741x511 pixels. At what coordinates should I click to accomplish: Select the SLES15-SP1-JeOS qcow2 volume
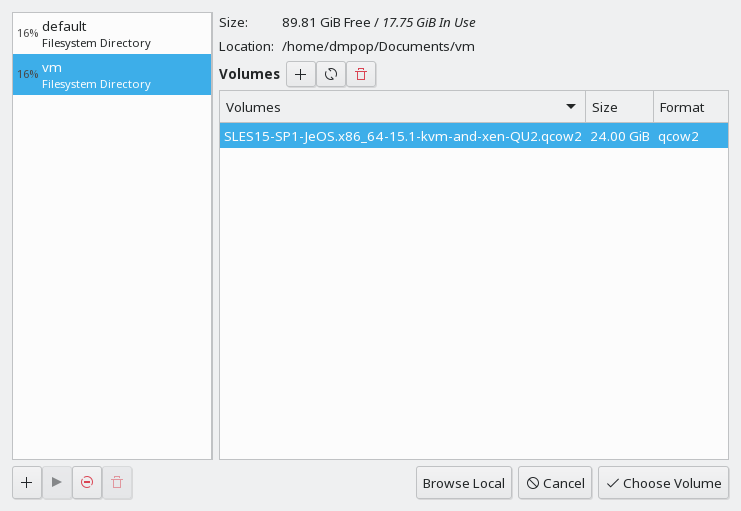pyautogui.click(x=402, y=136)
